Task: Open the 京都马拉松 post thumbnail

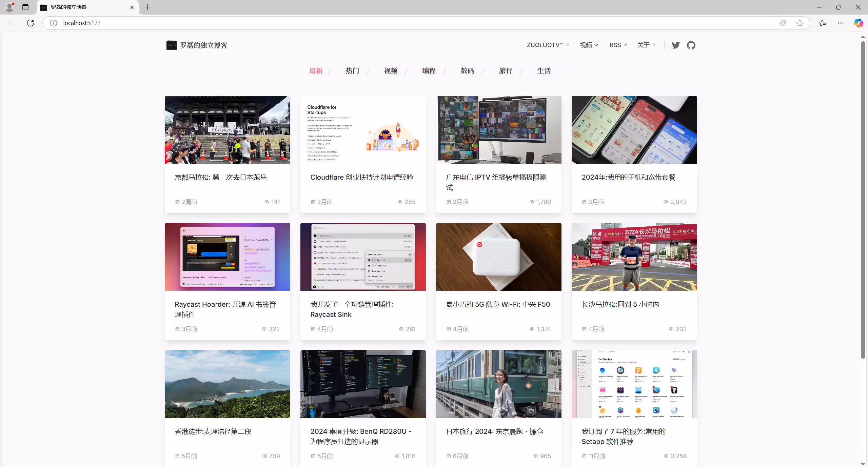Action: coord(228,130)
